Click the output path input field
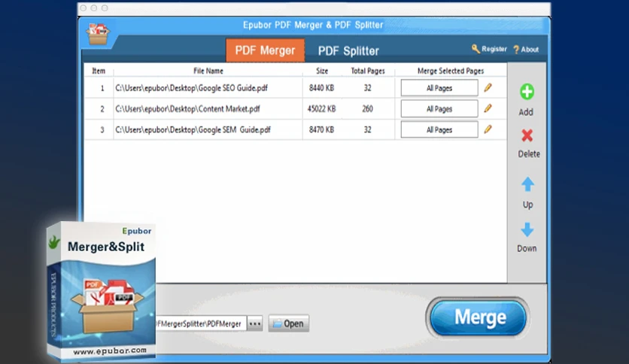The width and height of the screenshot is (629, 364). point(201,323)
